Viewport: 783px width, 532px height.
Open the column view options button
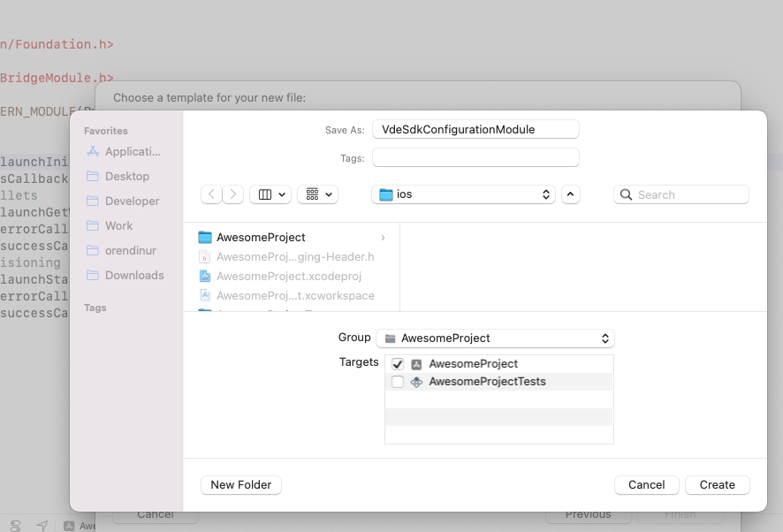pos(270,194)
